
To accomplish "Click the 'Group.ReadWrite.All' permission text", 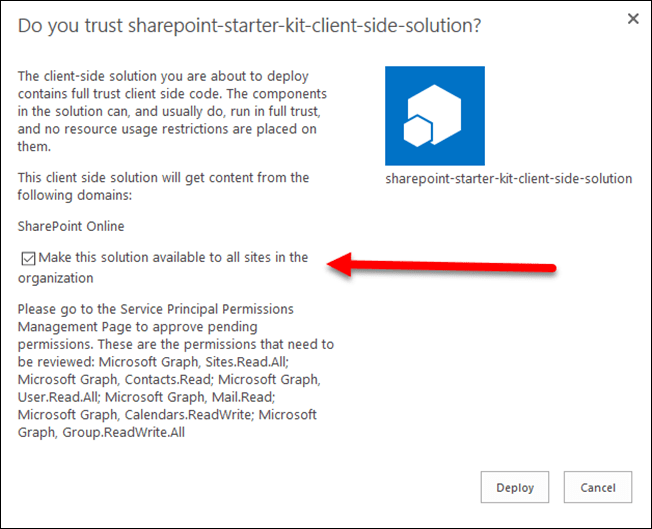I will click(123, 433).
